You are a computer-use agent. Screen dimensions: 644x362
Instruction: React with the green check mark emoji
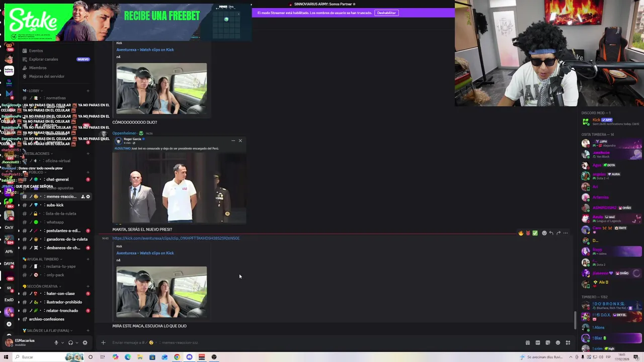(535, 233)
